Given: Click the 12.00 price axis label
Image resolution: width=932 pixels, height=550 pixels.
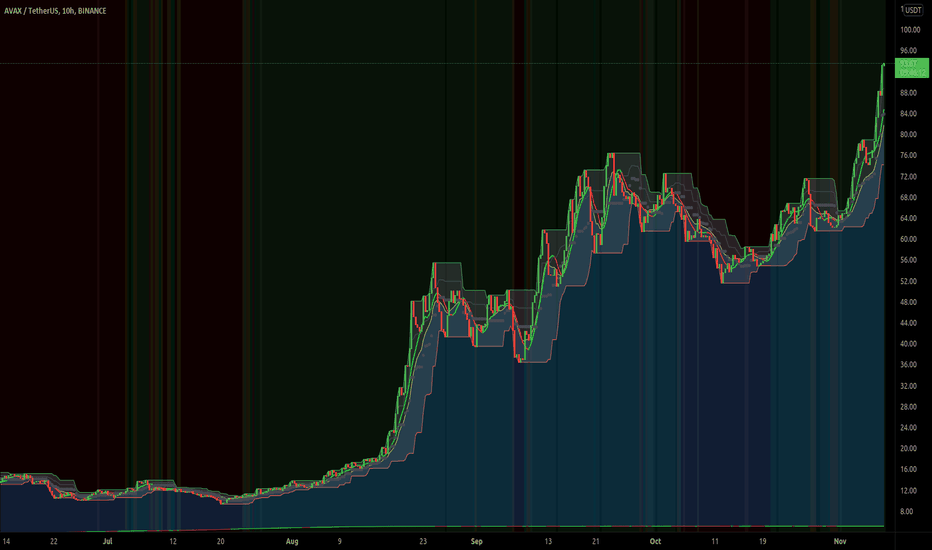Looking at the screenshot, I should coord(908,491).
